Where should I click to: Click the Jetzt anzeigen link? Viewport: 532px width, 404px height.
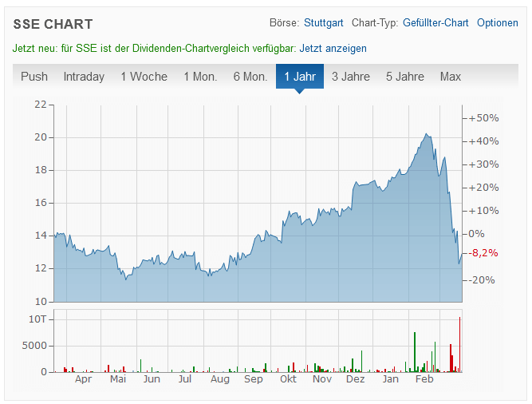click(333, 48)
